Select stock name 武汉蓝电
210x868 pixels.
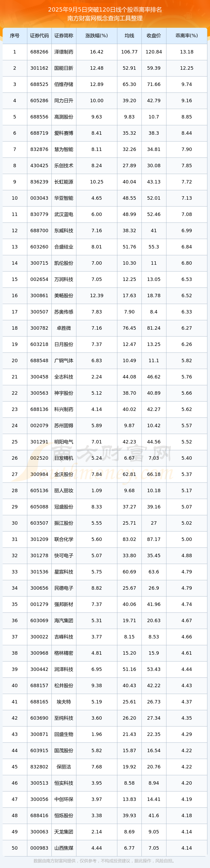(64, 214)
